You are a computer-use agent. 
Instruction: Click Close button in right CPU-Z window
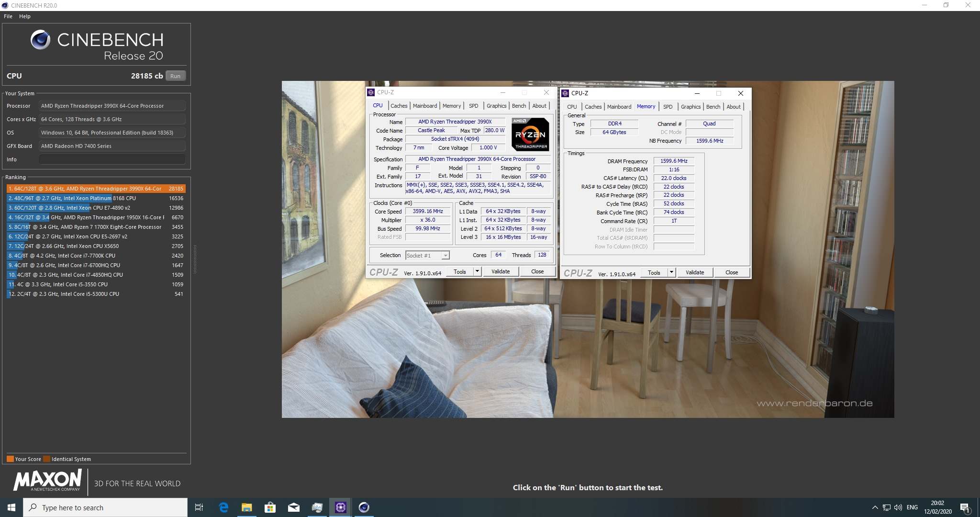tap(732, 272)
